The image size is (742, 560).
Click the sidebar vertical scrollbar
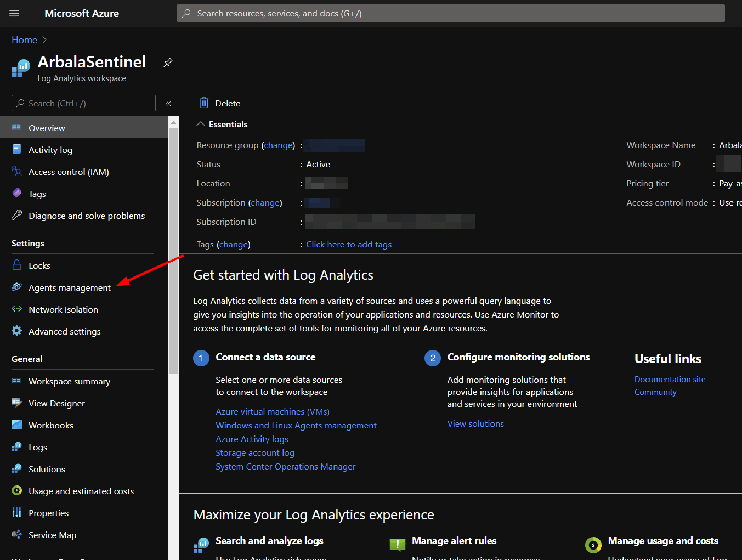point(174,250)
